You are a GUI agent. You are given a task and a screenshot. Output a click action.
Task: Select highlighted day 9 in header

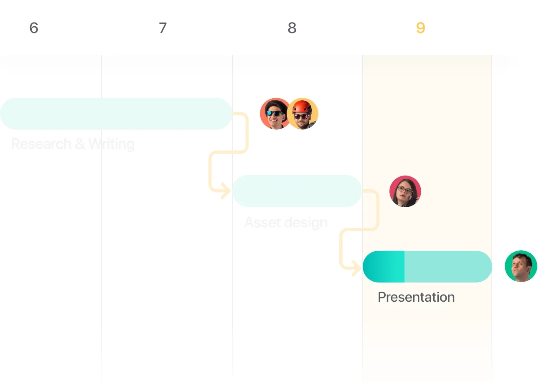click(x=421, y=28)
